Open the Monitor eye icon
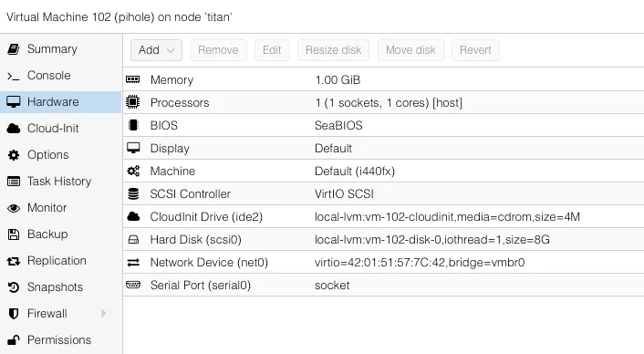This screenshot has height=354, width=644. pos(14,208)
